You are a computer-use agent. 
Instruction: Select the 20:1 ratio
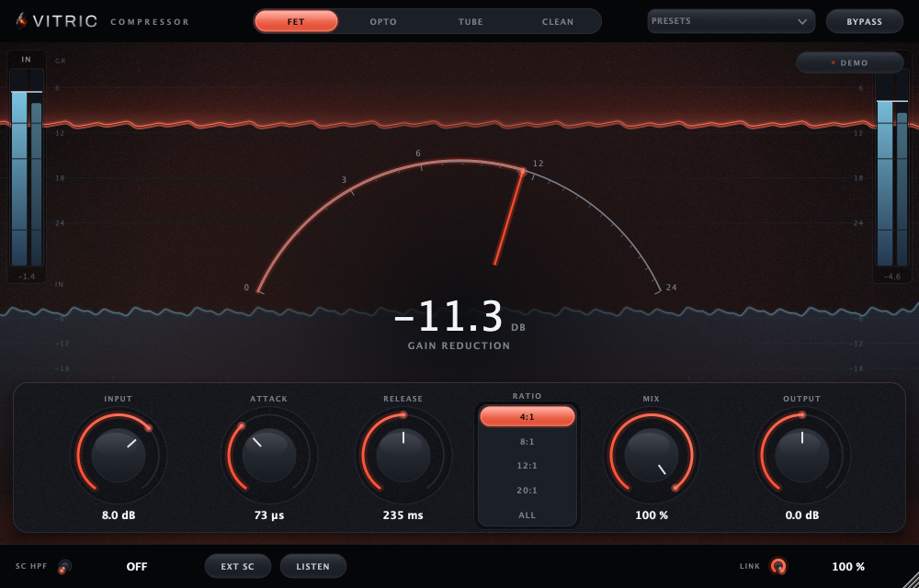coord(527,491)
